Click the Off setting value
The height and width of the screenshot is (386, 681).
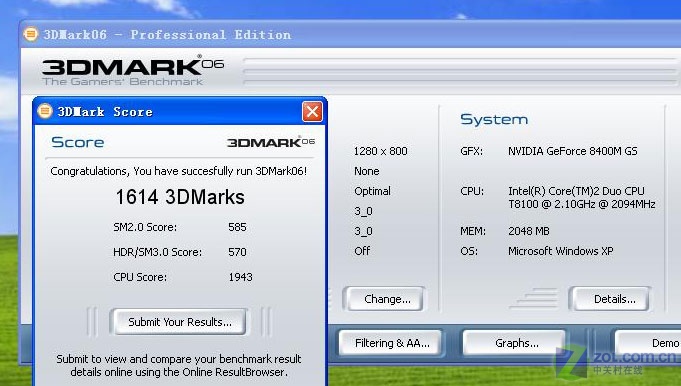[x=362, y=251]
